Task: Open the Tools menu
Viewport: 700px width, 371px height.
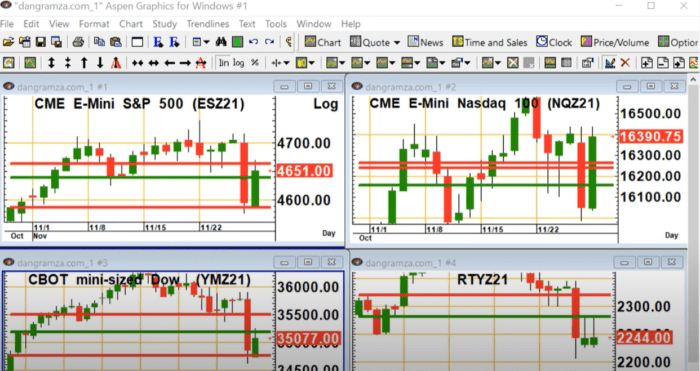Action: 276,24
